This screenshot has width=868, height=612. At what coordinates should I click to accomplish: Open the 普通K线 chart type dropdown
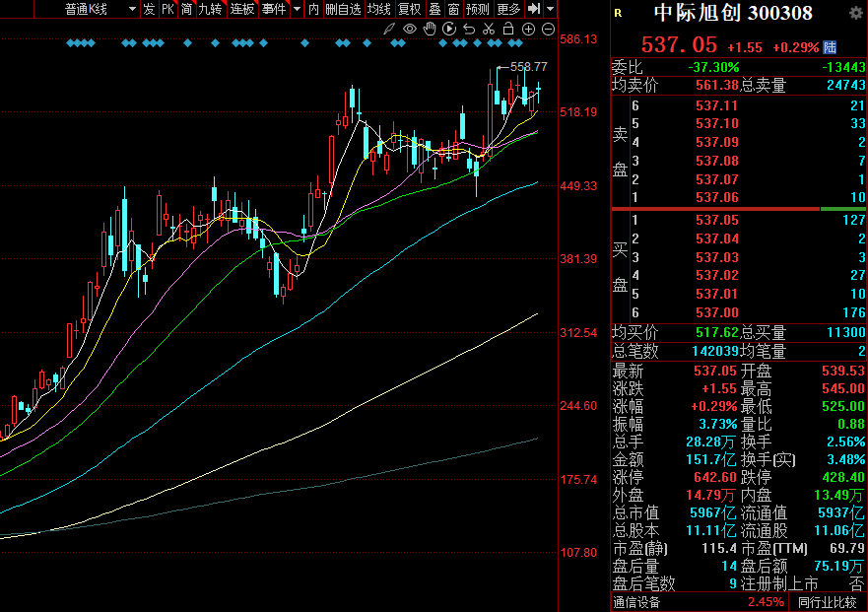point(100,9)
